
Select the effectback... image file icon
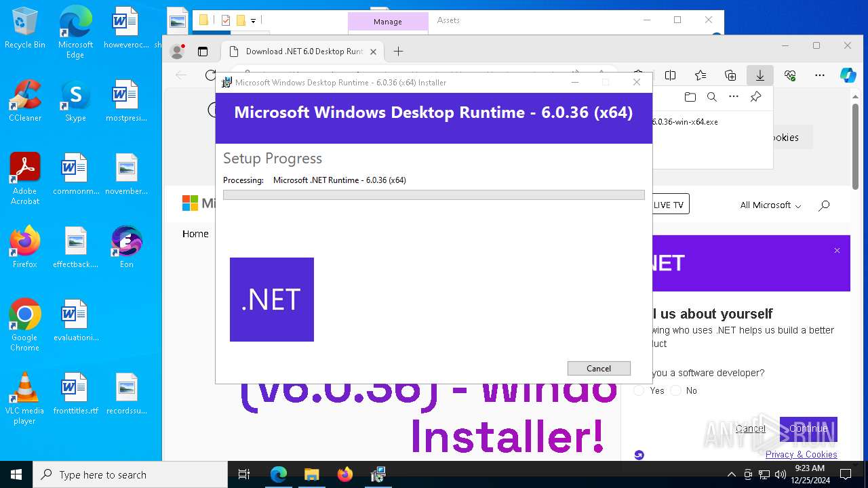tap(75, 247)
